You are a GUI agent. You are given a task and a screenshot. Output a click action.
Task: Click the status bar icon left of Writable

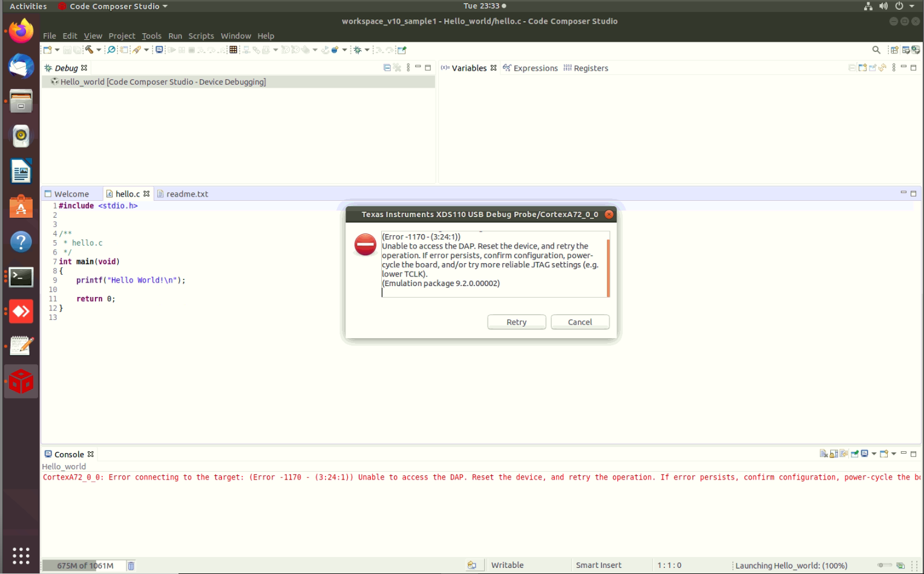[x=472, y=566]
